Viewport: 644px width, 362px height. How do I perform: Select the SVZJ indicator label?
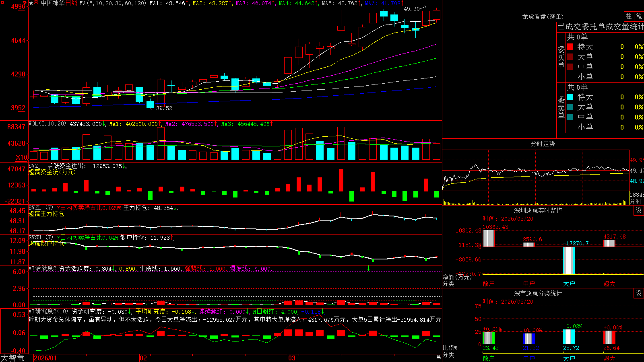tap(35, 166)
